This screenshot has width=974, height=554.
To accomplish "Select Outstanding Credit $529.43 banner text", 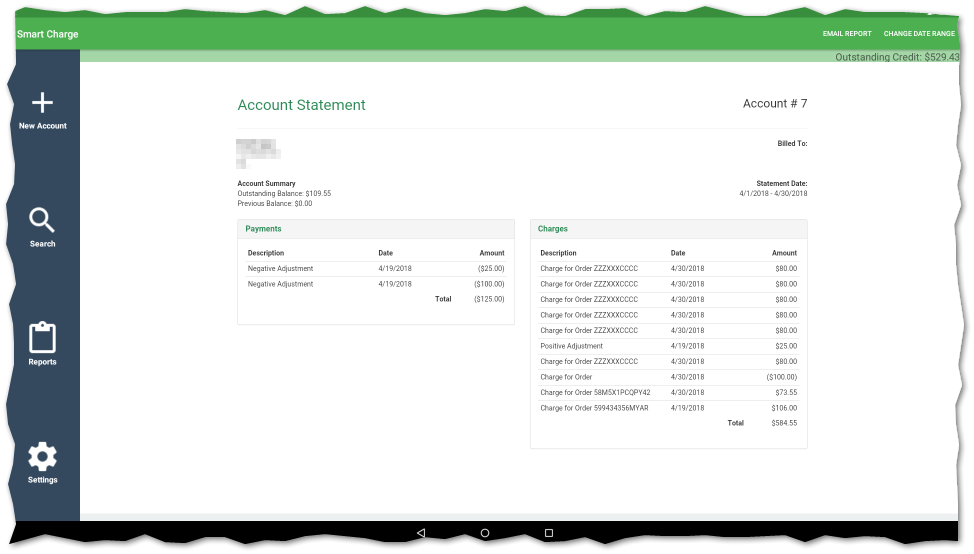I will coord(897,57).
